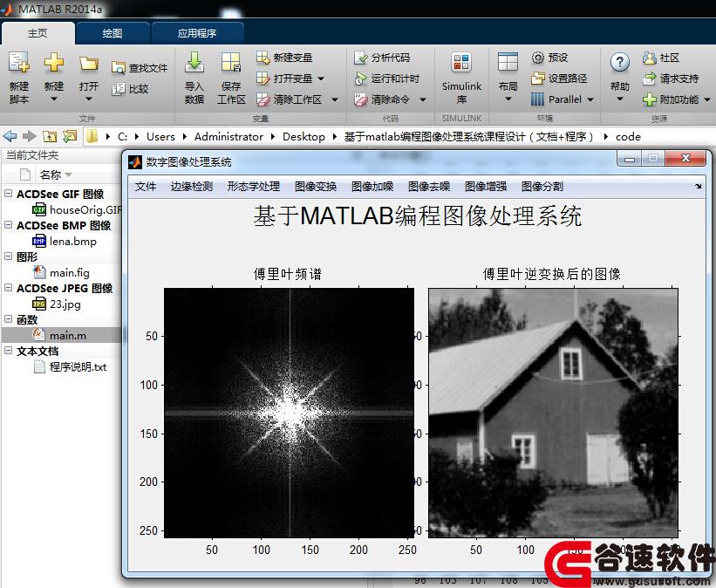Open the 图像增强 menu
The height and width of the screenshot is (588, 716).
pos(486,187)
